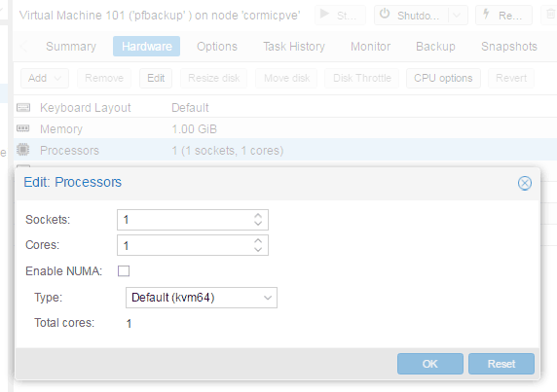Open the Add dropdown menu

pos(45,78)
